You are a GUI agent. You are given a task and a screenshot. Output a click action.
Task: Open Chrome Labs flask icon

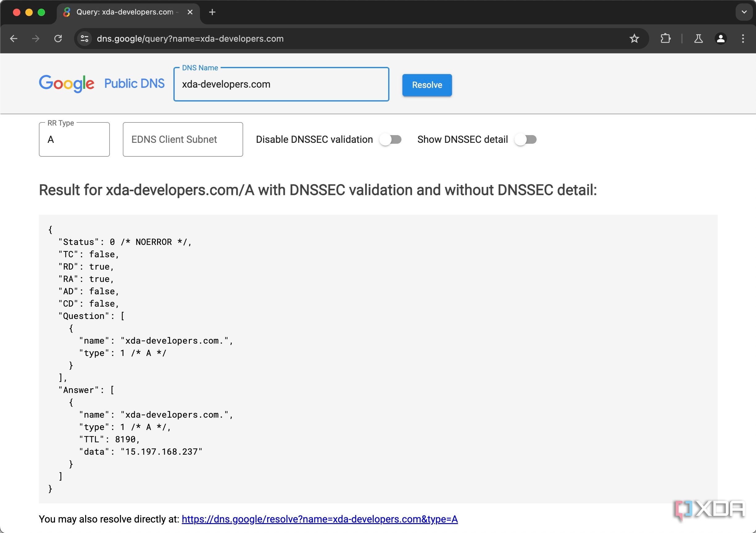[698, 39]
